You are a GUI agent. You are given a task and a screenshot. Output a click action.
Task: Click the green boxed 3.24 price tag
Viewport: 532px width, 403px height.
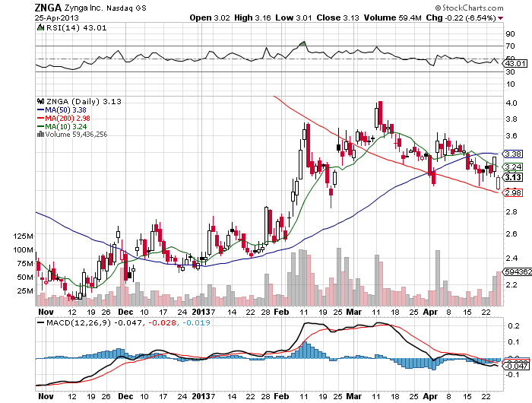tap(513, 167)
